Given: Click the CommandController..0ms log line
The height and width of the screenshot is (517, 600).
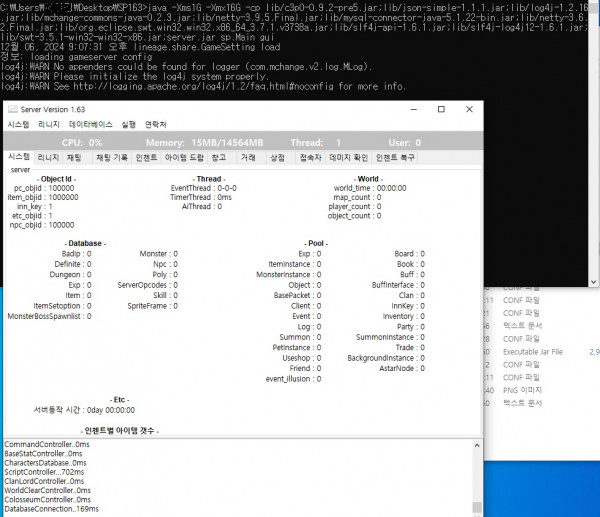Looking at the screenshot, I should pyautogui.click(x=47, y=445).
